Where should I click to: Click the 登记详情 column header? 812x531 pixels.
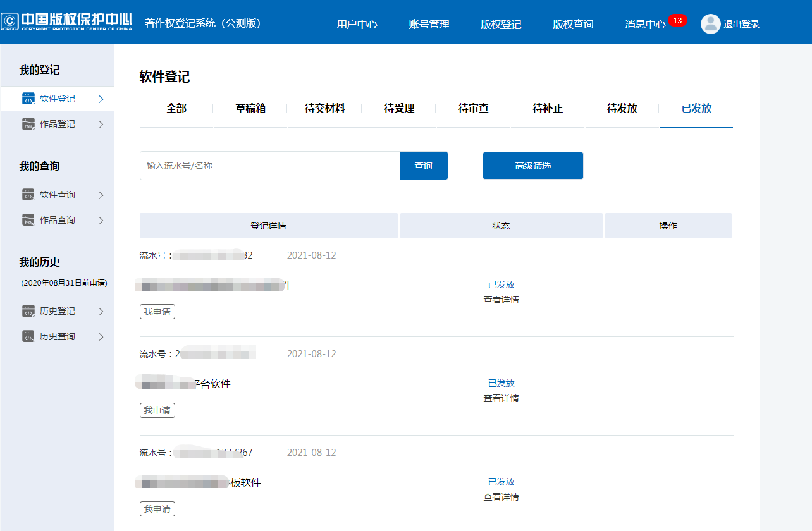point(269,226)
